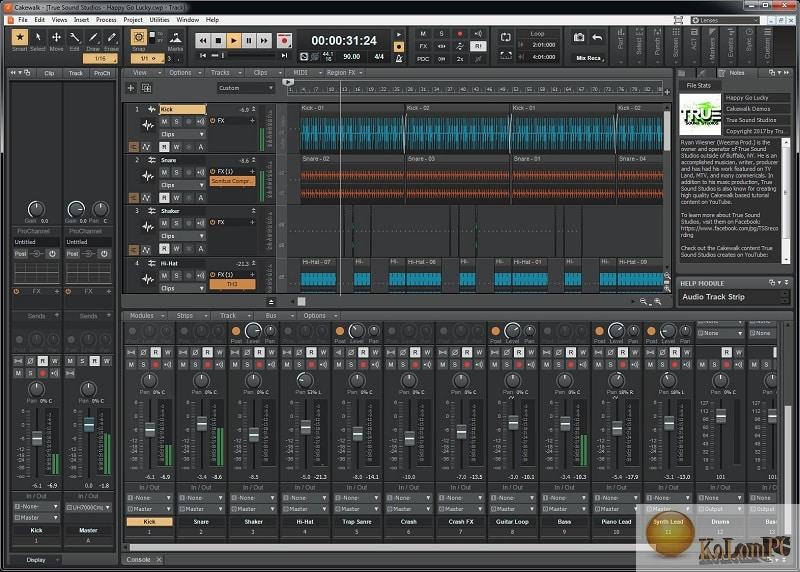Select the Clip inspector tab
800x572 pixels.
49,73
